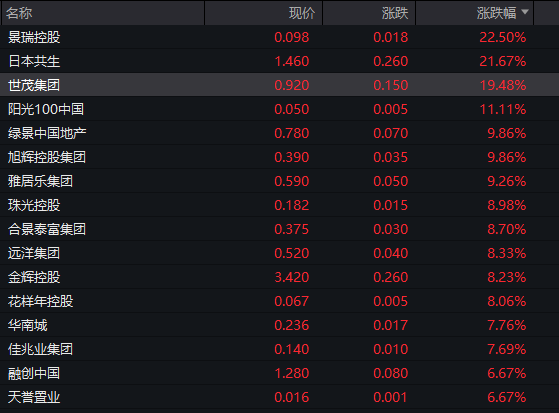Select the 花样年控股 row
This screenshot has height=413, width=559.
280,301
